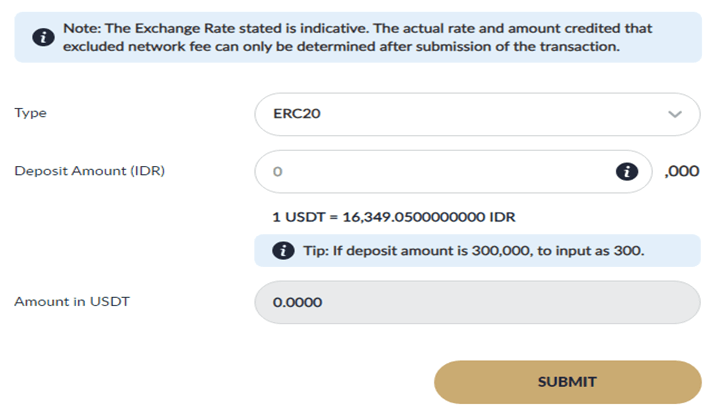The image size is (722, 414).
Task: Click the tip text about inputting 300
Action: click(x=473, y=250)
